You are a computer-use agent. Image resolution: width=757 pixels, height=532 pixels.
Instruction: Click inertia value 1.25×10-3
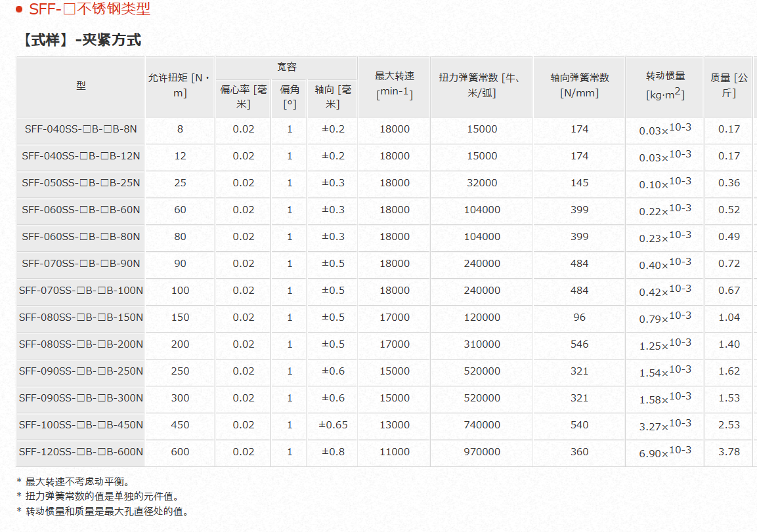tap(665, 344)
